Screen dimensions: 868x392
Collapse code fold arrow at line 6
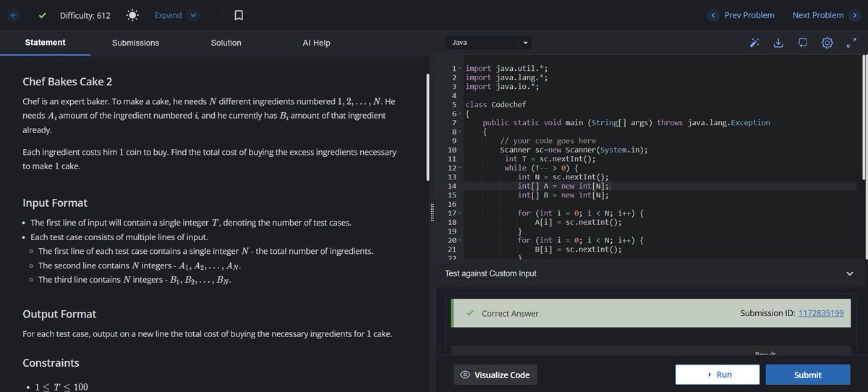461,114
